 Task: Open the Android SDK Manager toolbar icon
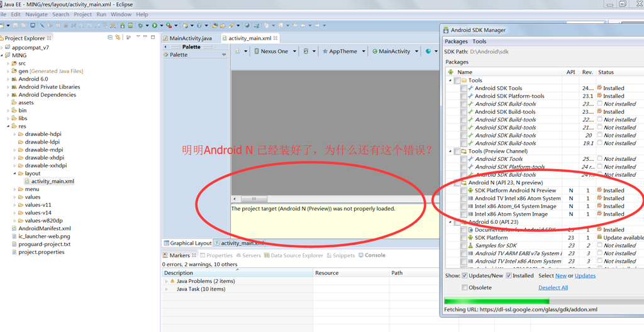tap(123, 26)
